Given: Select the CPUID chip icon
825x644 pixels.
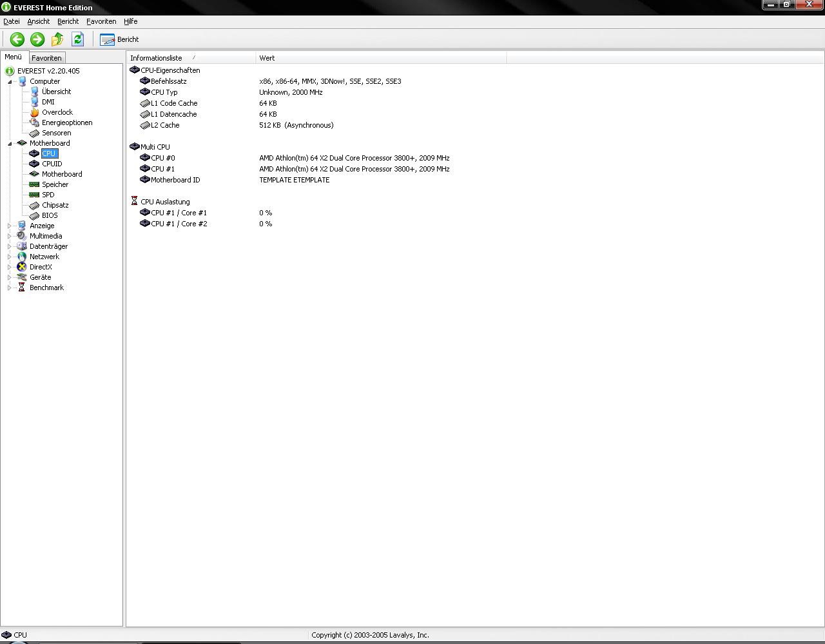Looking at the screenshot, I should (34, 164).
